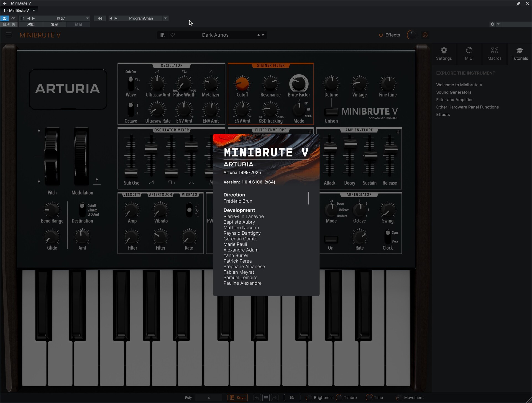Open the ProgramChan dropdown arrow
532x403 pixels.
[x=165, y=18]
